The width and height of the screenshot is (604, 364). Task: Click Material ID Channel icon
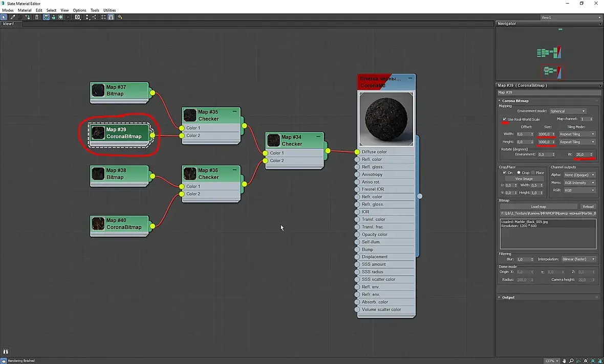(77, 17)
